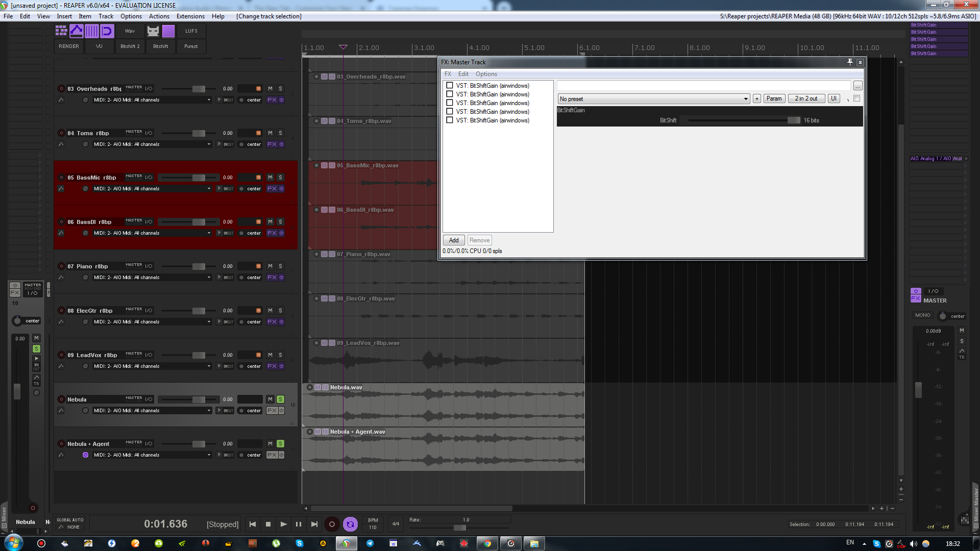980x551 pixels.
Task: Toggle the envelope toolbar icon
Action: [77, 31]
